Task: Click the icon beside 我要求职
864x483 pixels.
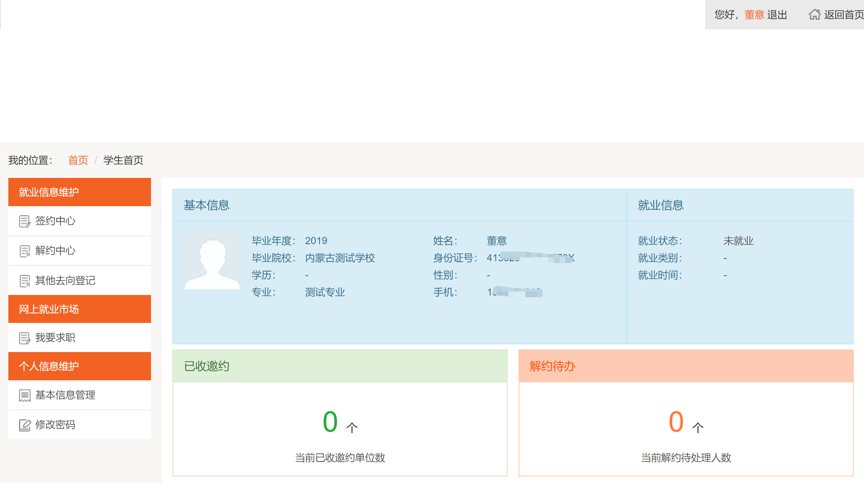Action: [x=25, y=338]
